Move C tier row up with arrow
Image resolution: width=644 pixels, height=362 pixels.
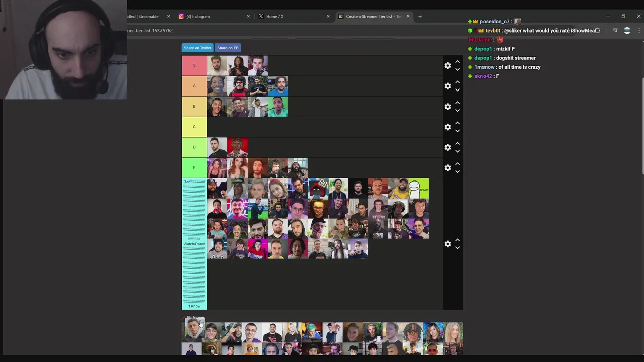click(457, 123)
